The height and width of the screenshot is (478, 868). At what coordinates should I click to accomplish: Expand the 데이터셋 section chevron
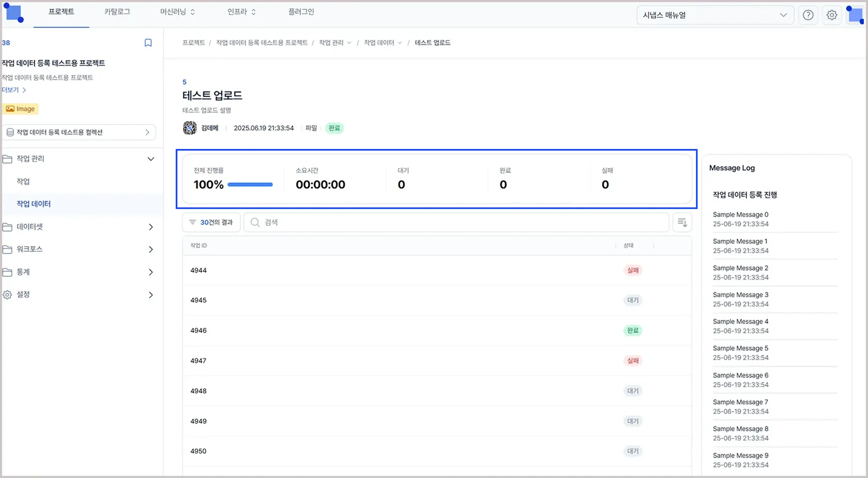[x=151, y=227]
